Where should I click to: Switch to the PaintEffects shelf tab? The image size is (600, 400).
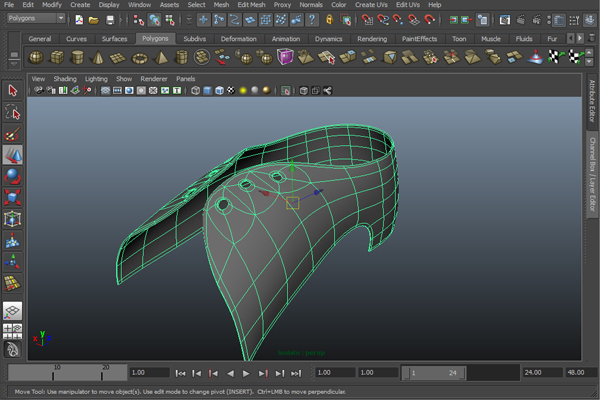(419, 39)
